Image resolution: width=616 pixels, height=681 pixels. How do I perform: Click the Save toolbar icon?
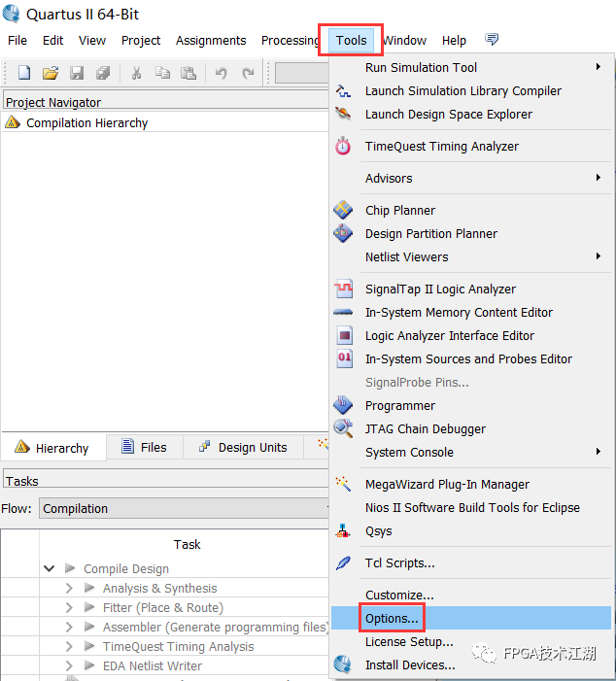click(77, 73)
